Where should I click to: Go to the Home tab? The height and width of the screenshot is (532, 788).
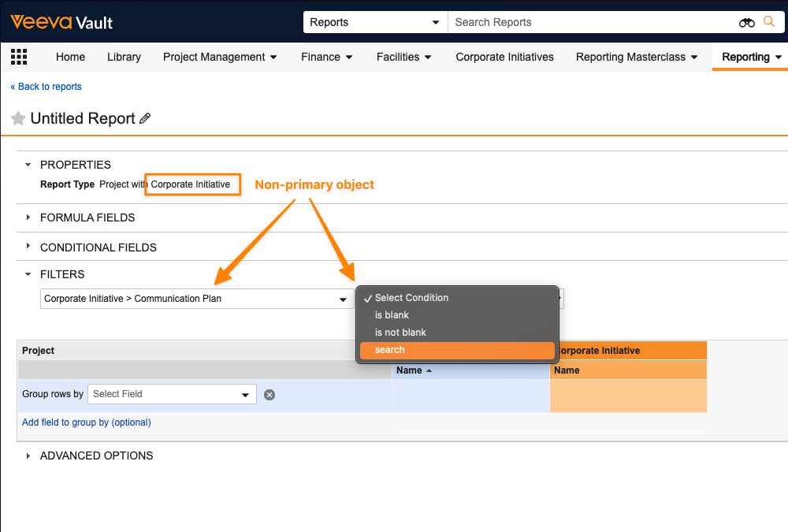coord(70,57)
